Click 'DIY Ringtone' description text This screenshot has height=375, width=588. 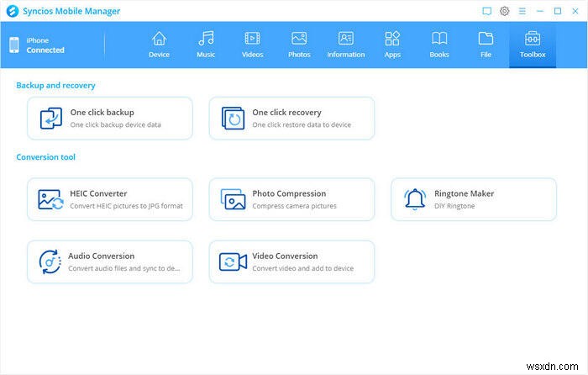[454, 206]
